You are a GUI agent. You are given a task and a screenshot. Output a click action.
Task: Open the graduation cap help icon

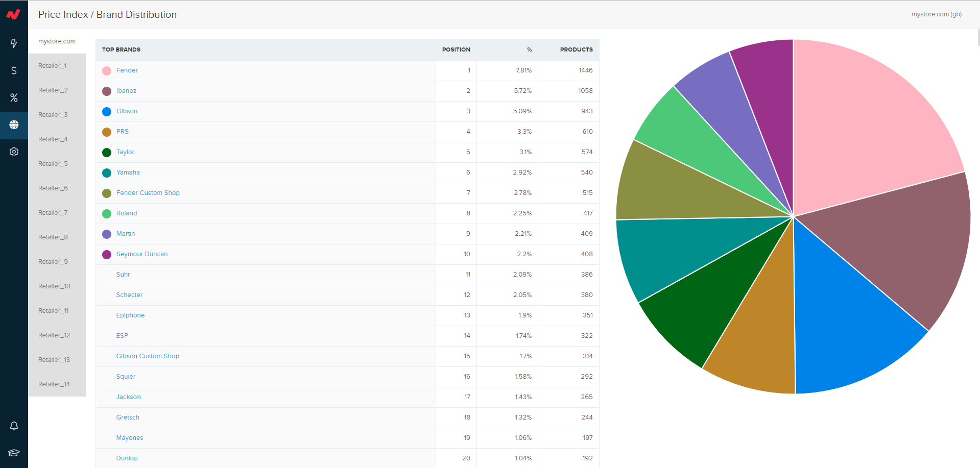(14, 453)
